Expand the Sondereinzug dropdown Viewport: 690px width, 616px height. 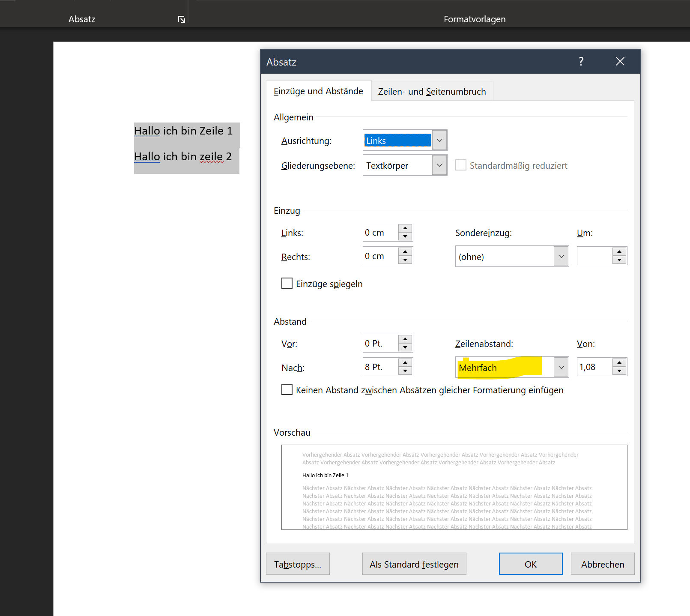[561, 257]
